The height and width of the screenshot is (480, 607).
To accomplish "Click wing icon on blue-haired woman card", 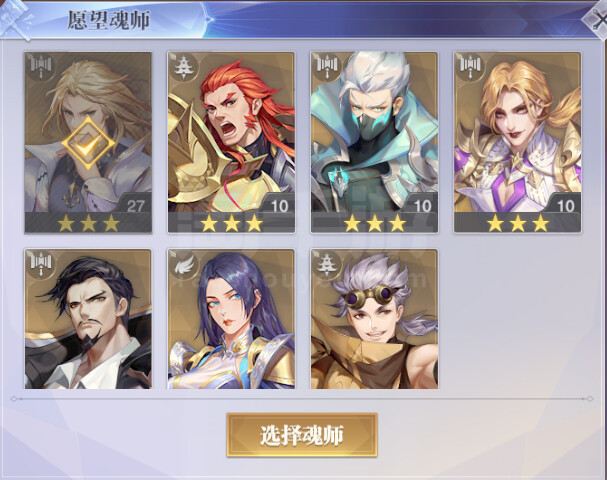I will (x=183, y=264).
